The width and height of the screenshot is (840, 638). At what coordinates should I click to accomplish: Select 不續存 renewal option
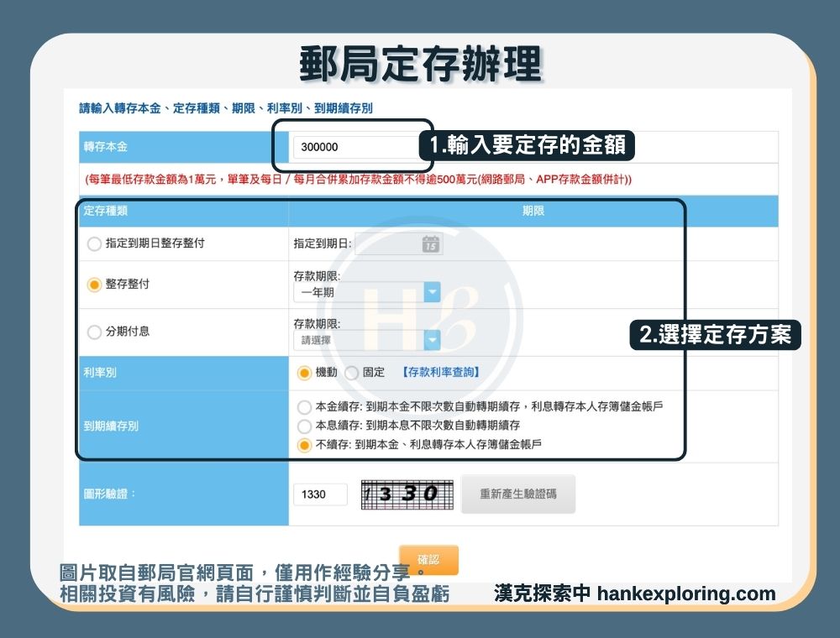304,445
